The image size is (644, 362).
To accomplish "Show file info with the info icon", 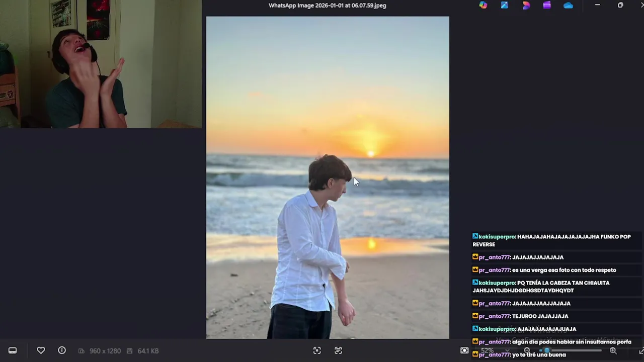I will [x=62, y=350].
